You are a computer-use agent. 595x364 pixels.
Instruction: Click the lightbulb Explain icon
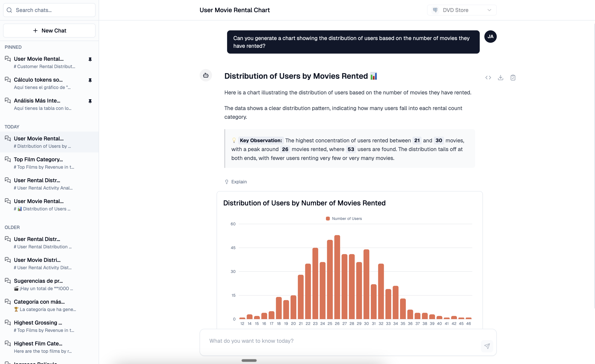(x=227, y=182)
